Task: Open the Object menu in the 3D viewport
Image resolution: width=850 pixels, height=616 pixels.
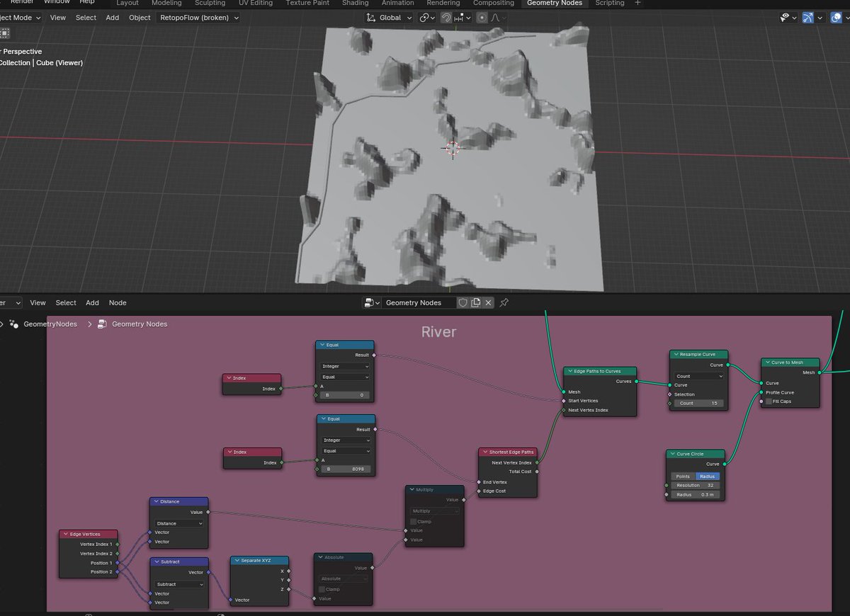Action: (x=140, y=18)
